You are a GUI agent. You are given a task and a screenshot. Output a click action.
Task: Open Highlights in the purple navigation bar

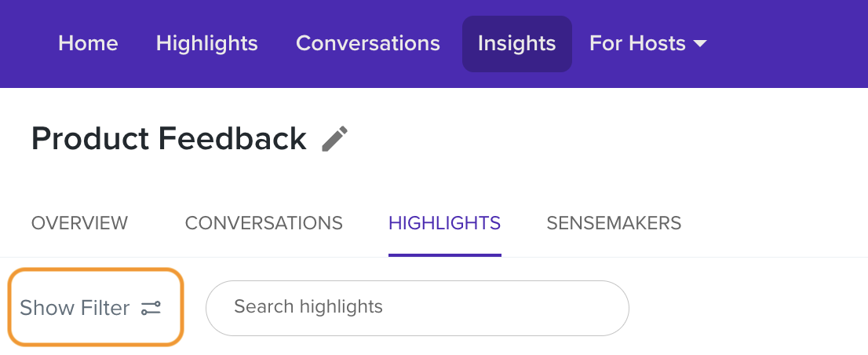pyautogui.click(x=206, y=44)
